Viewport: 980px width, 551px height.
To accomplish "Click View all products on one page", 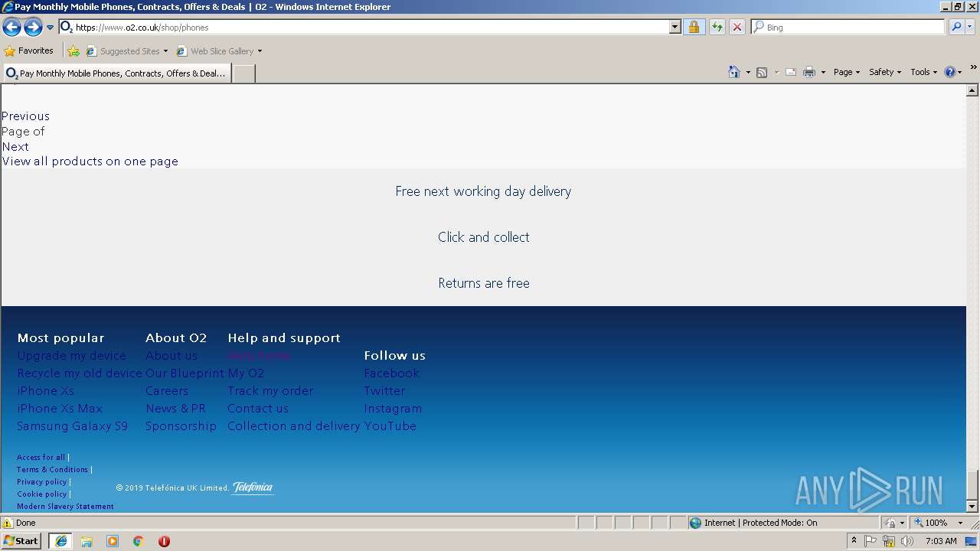I will pos(90,161).
